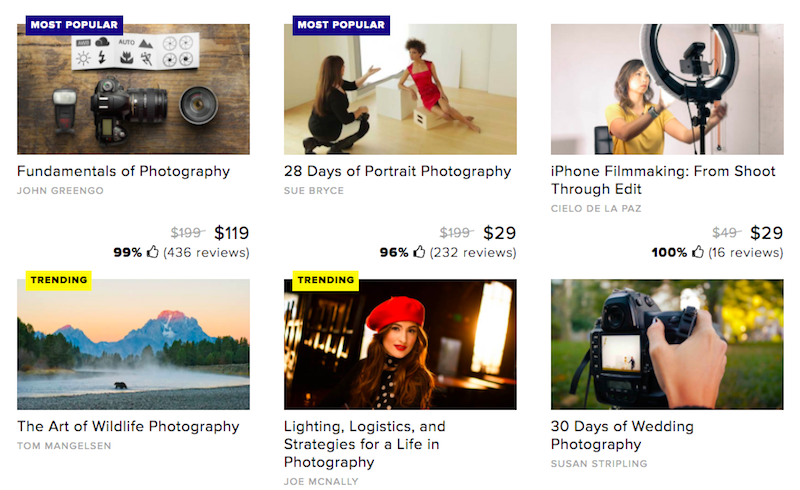Click Trending badge on wildlife course
This screenshot has height=490, width=800.
[59, 280]
